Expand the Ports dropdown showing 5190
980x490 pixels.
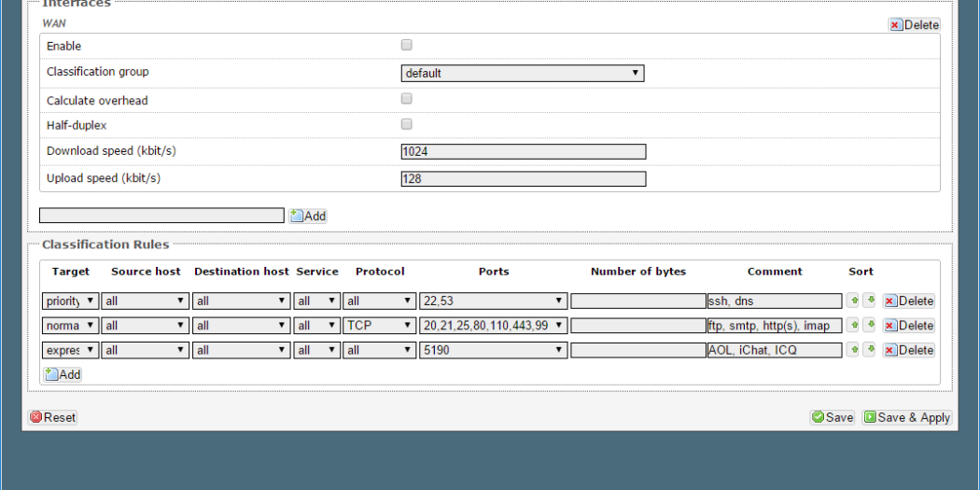[x=493, y=350]
